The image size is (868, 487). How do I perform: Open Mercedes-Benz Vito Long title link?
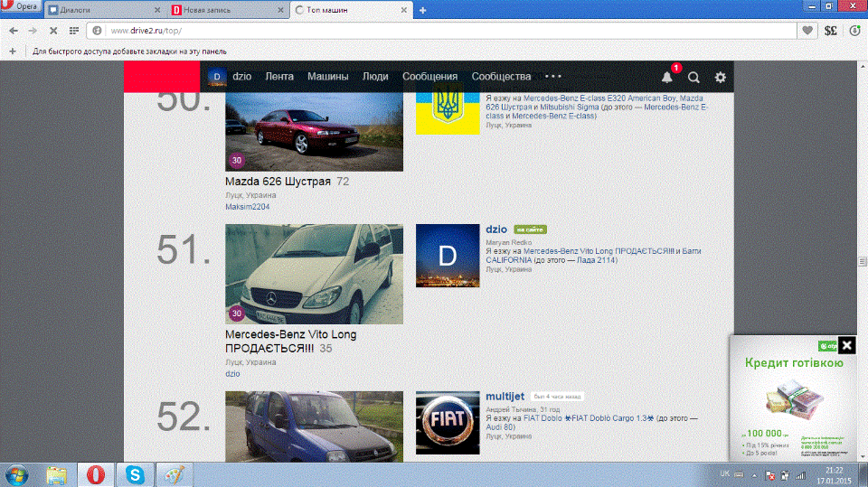pyautogui.click(x=290, y=341)
